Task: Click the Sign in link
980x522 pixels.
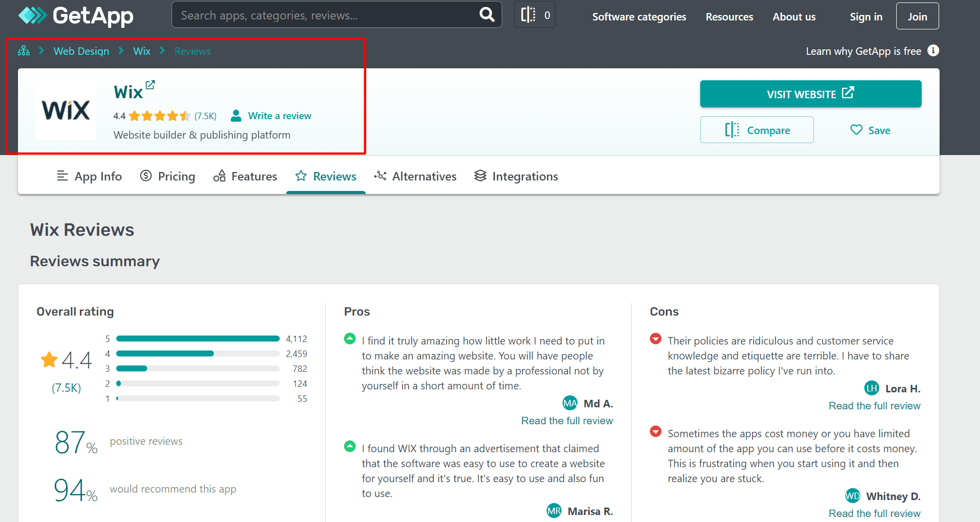Action: pos(866,16)
